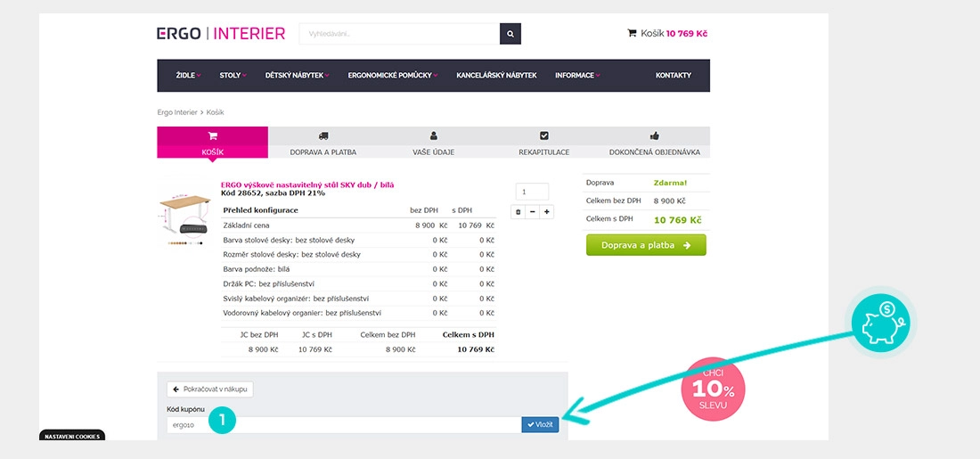This screenshot has height=459, width=980.
Task: Click the Vložit coupon button
Action: click(540, 424)
